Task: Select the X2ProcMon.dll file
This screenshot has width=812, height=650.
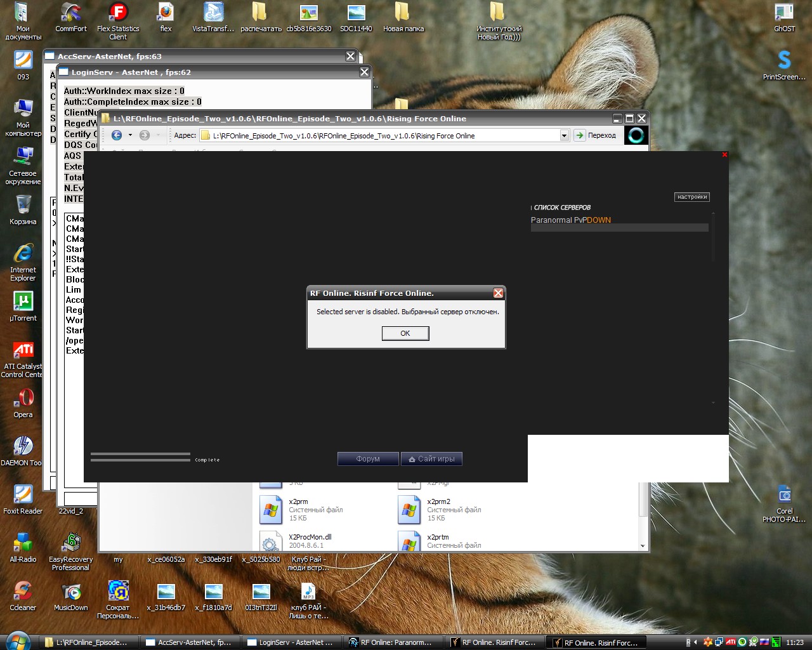Action: click(296, 541)
